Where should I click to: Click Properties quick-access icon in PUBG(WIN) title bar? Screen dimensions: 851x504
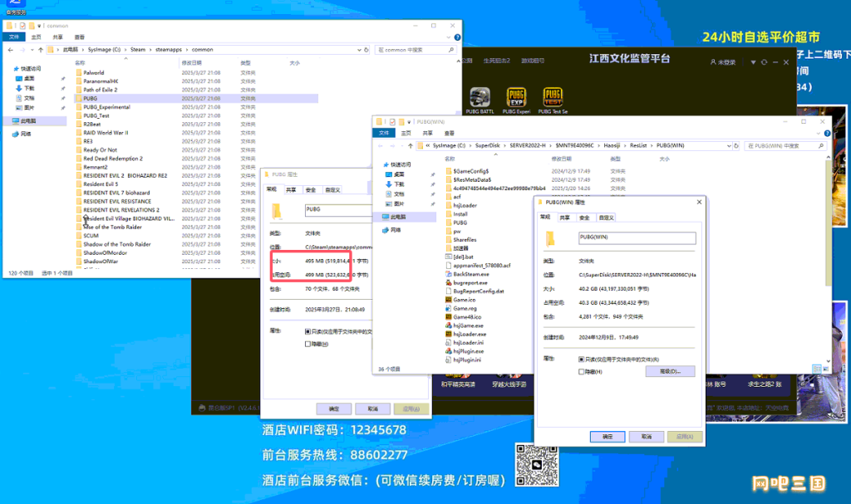click(392, 122)
